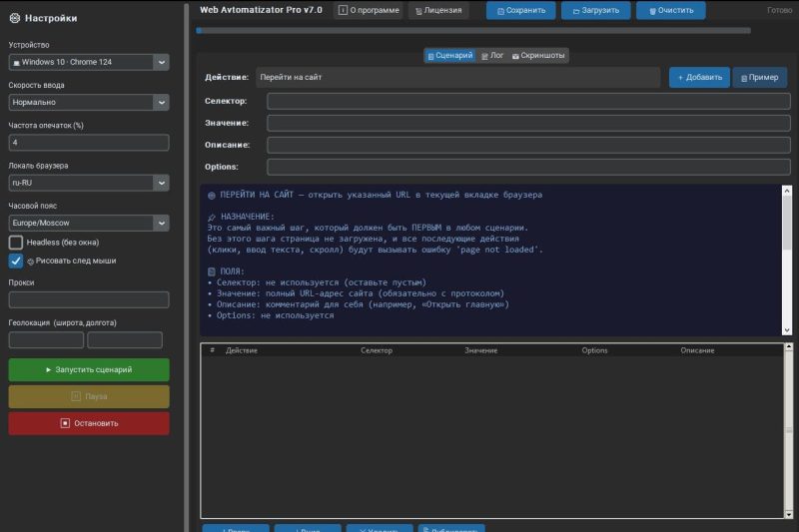Image resolution: width=799 pixels, height=532 pixels.
Task: Switch to the Лог tab
Action: [x=492, y=56]
